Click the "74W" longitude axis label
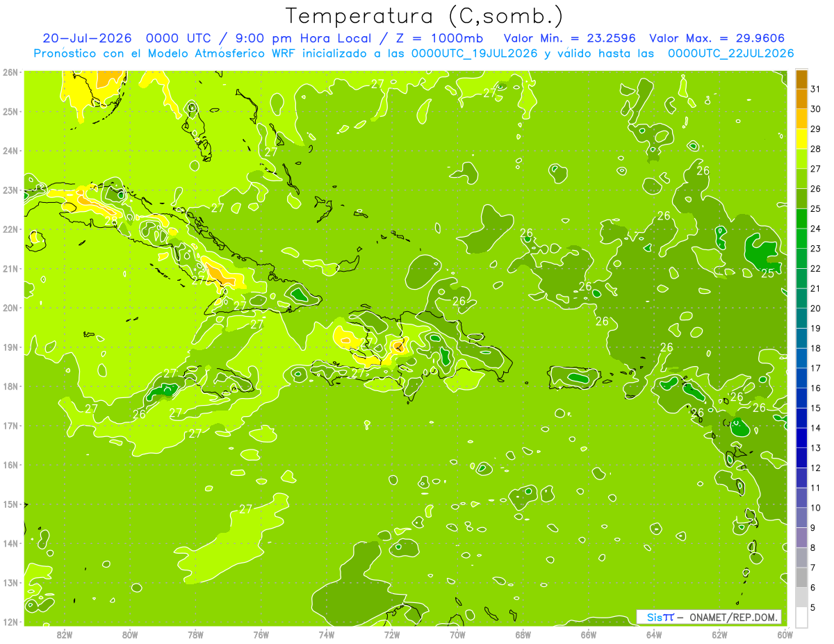This screenshot has height=644, width=834. (327, 634)
